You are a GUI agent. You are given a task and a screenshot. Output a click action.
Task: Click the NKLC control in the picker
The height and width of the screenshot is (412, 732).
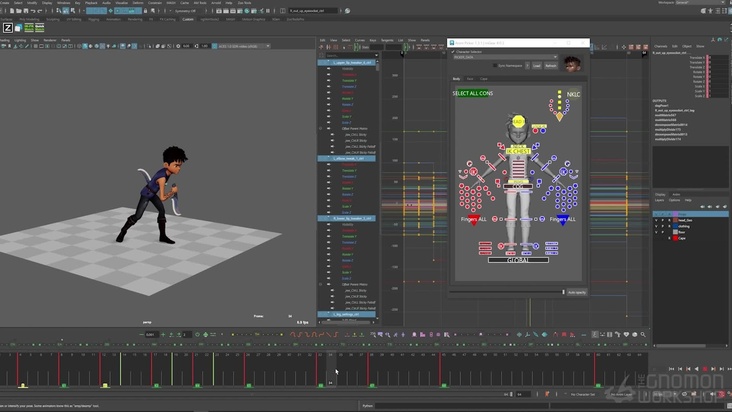(572, 95)
